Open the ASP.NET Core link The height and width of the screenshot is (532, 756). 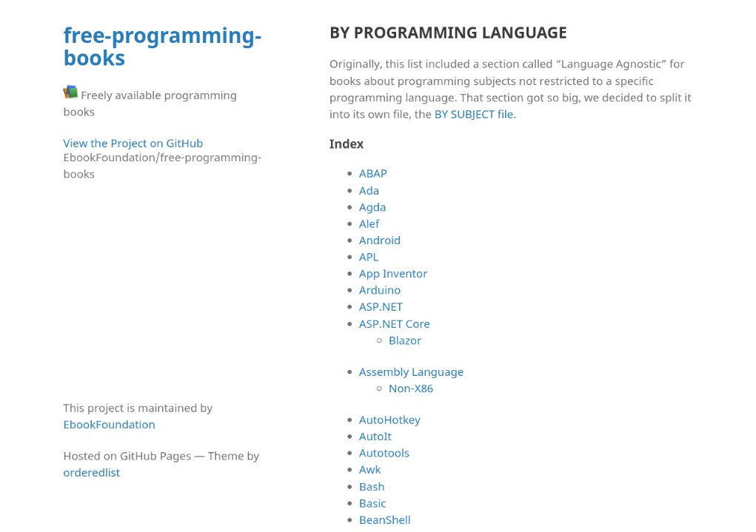394,324
